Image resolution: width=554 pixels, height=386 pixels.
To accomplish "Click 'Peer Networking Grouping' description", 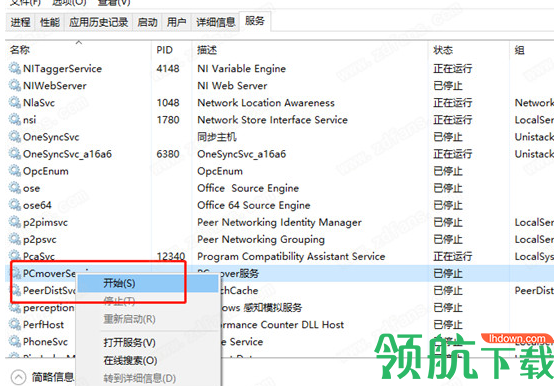I will coord(261,239).
